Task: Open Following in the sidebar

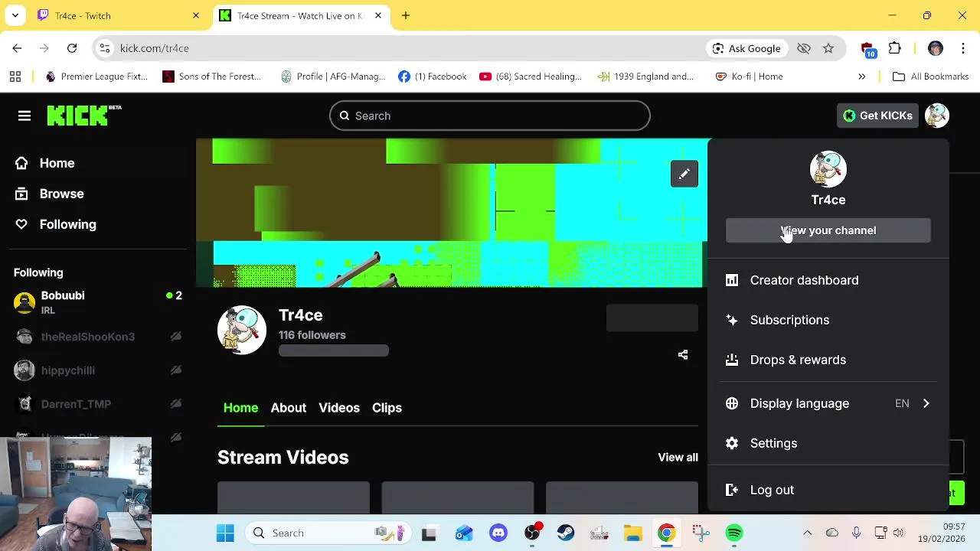Action: coord(67,224)
